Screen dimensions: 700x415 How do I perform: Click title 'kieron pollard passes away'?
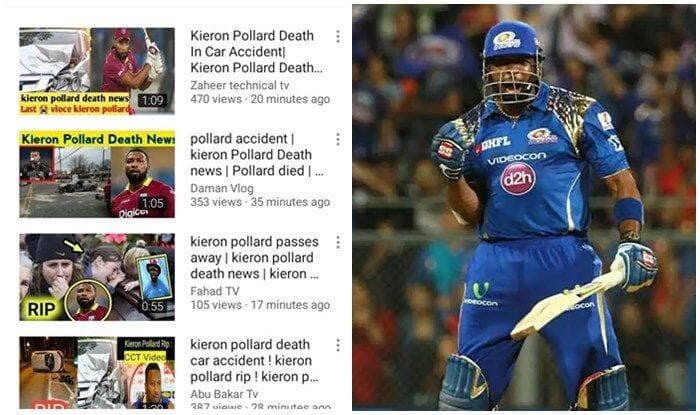point(254,258)
